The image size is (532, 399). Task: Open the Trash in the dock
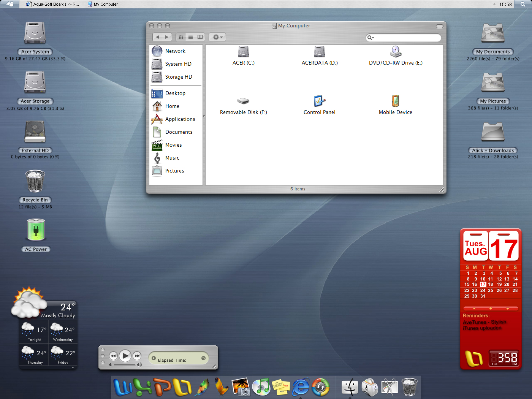tap(409, 387)
